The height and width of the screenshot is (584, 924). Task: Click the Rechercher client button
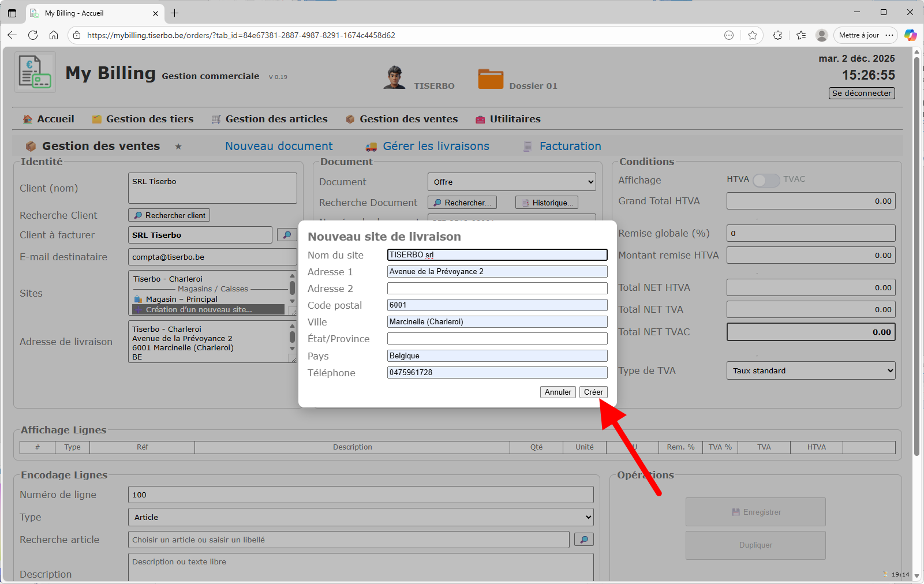[x=169, y=215]
